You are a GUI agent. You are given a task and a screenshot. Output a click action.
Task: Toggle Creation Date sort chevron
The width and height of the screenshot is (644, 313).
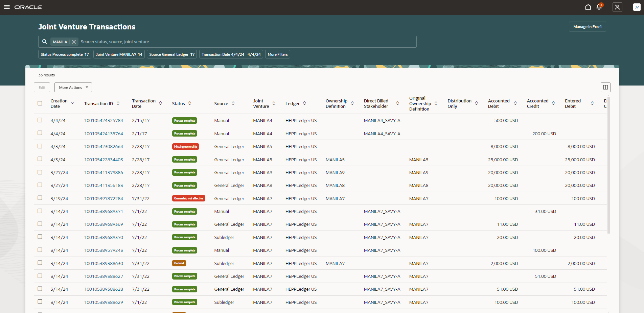72,103
